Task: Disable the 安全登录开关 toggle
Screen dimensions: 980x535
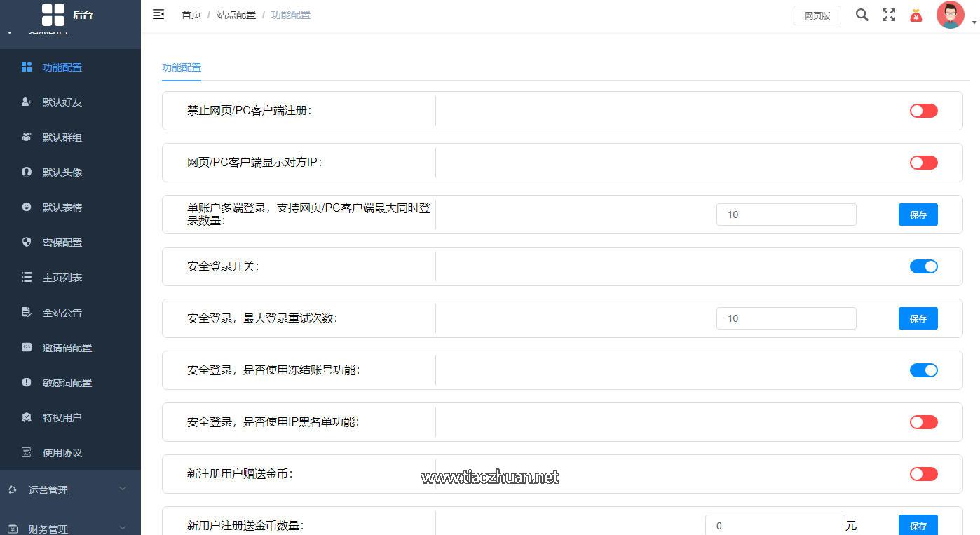Action: click(923, 266)
